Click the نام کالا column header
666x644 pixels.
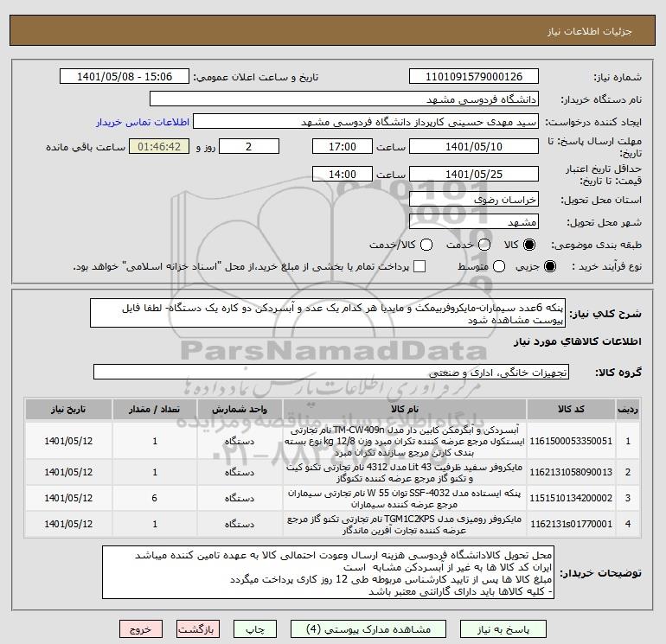click(405, 410)
